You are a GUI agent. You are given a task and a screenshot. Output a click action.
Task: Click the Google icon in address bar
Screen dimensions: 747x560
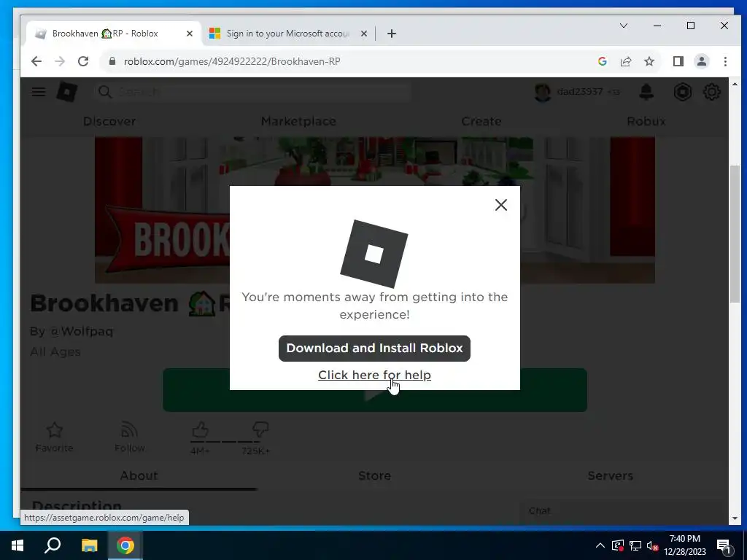tap(602, 61)
